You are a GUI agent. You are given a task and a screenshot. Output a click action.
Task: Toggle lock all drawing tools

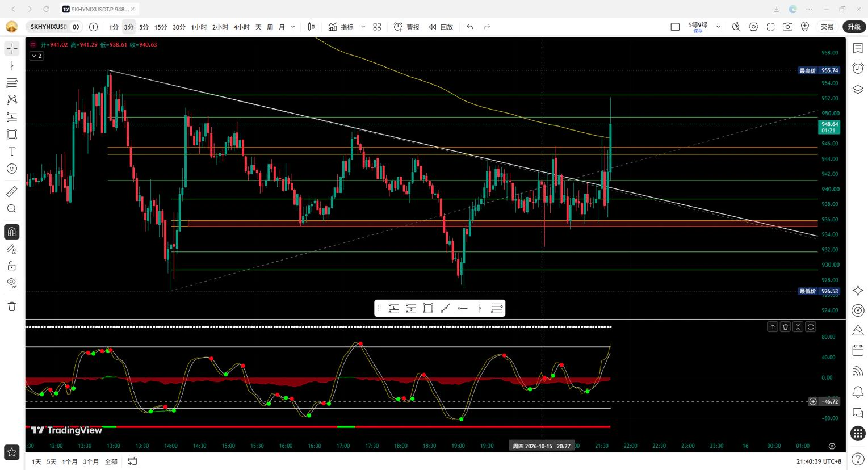[12, 266]
